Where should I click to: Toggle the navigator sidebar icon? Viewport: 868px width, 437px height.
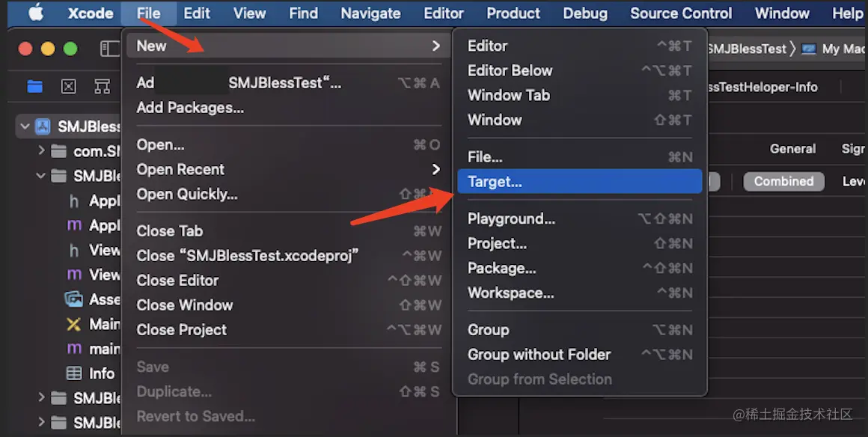109,49
